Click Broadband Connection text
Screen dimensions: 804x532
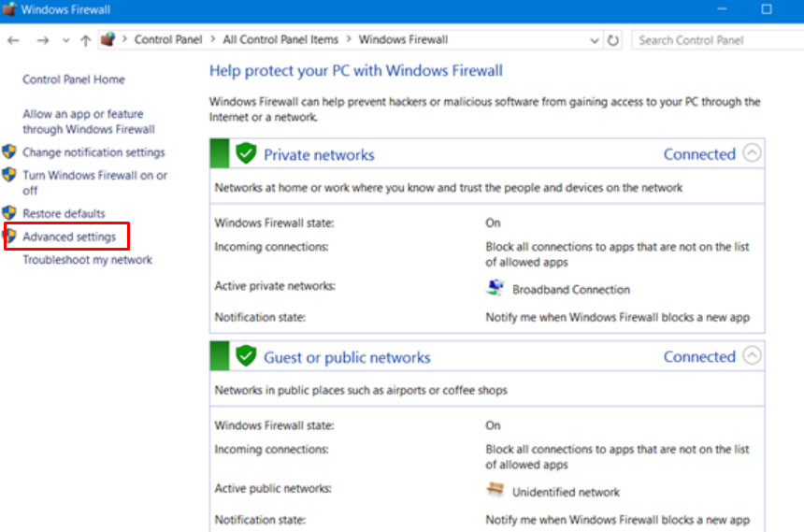tap(571, 289)
